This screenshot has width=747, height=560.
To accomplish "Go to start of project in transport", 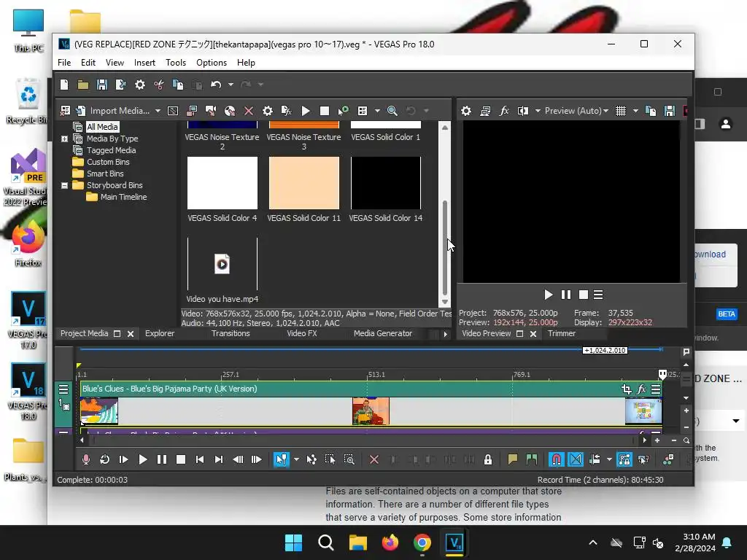I will [x=200, y=459].
